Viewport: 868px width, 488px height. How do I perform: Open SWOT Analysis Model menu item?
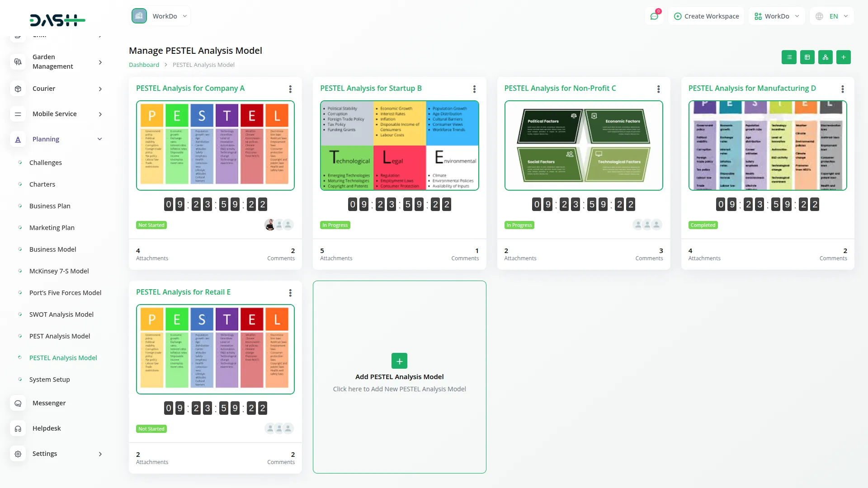61,314
